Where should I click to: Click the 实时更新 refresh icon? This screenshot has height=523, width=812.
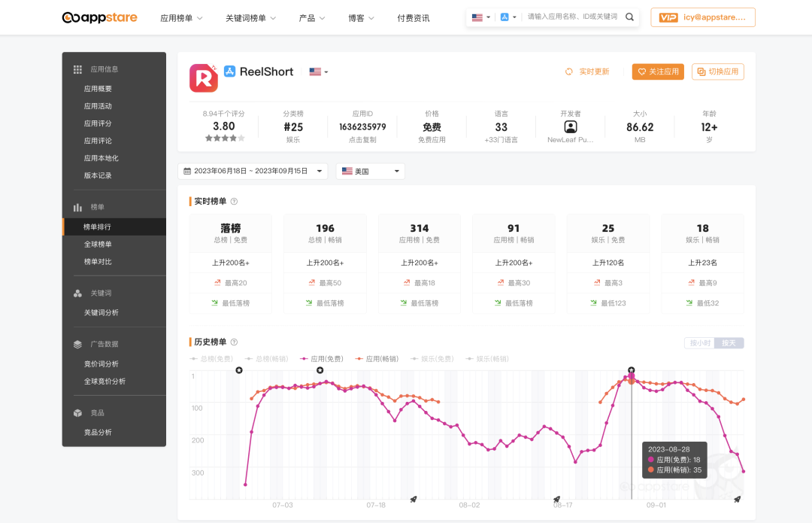(x=569, y=71)
